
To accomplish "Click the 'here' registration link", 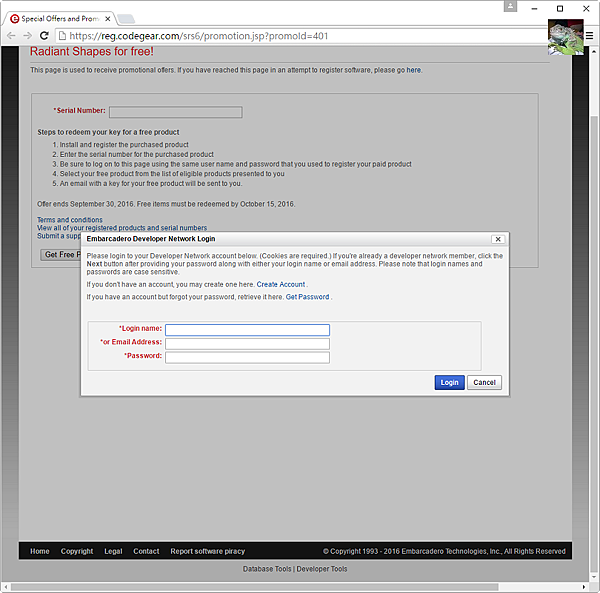I will [x=413, y=70].
